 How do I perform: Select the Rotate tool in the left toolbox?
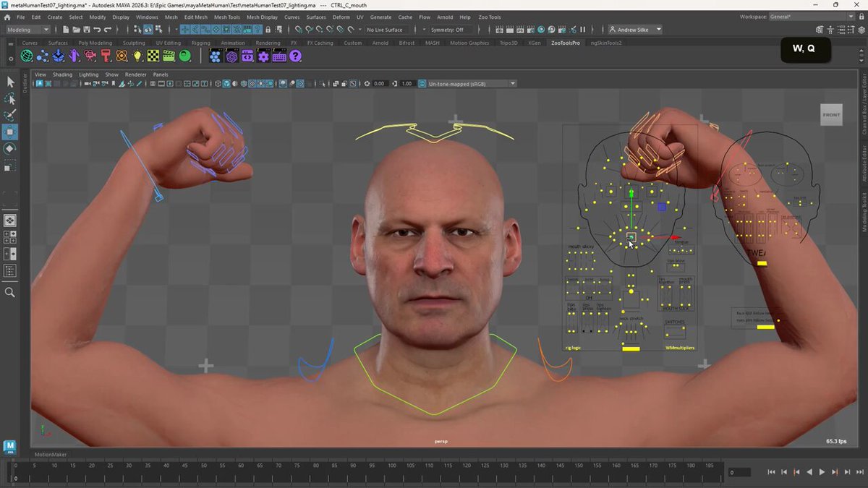10,149
